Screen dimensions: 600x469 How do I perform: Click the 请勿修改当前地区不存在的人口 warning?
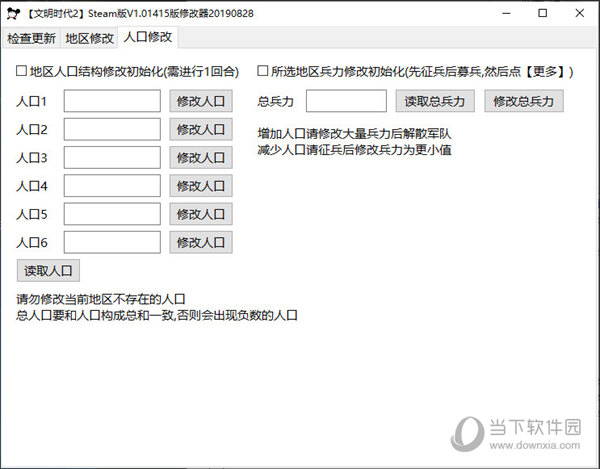[x=101, y=299]
